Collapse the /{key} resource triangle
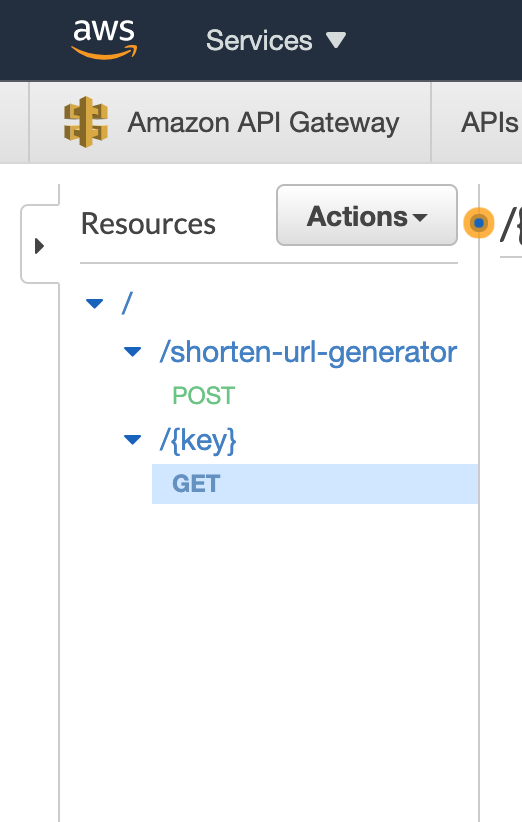The height and width of the screenshot is (822, 522). (x=133, y=439)
